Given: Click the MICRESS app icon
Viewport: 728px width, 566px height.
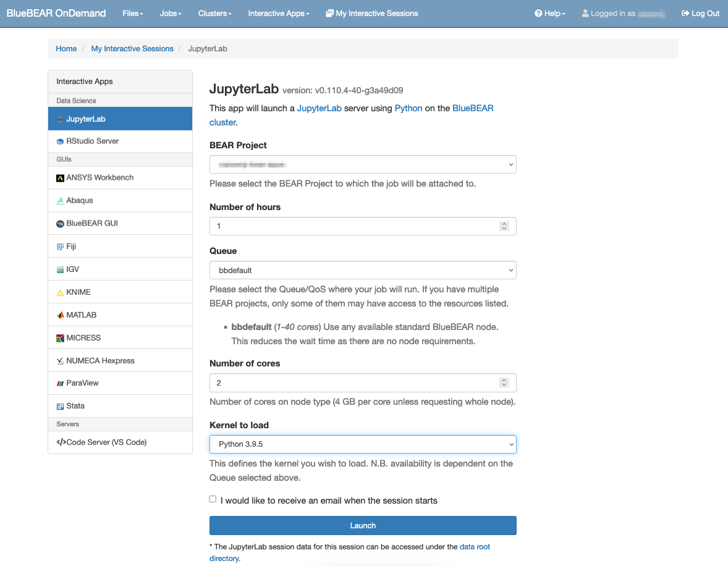Looking at the screenshot, I should click(x=60, y=338).
